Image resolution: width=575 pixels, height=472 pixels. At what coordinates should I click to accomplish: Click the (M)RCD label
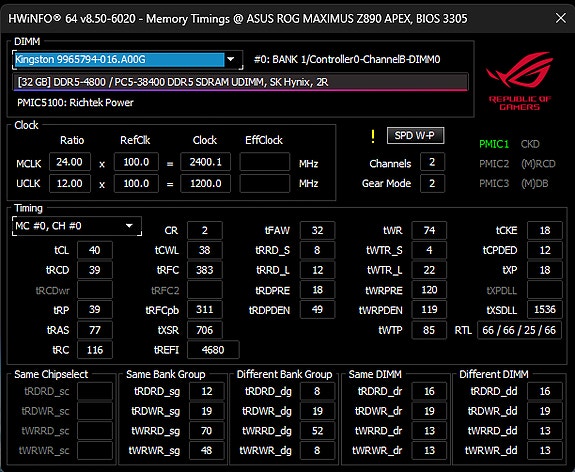(x=538, y=164)
